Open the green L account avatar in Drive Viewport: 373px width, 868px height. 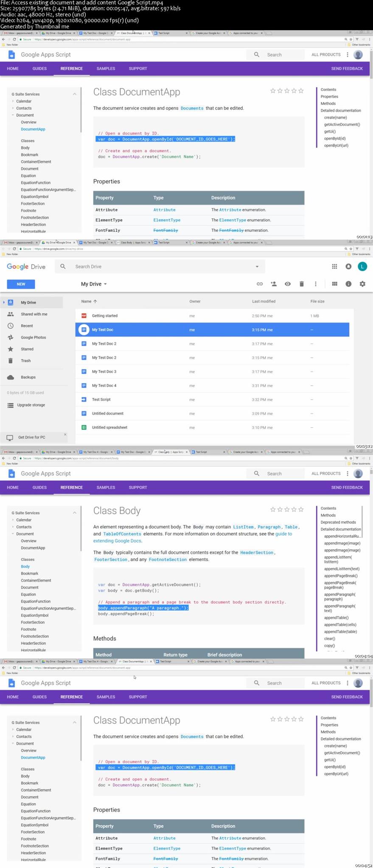[362, 267]
